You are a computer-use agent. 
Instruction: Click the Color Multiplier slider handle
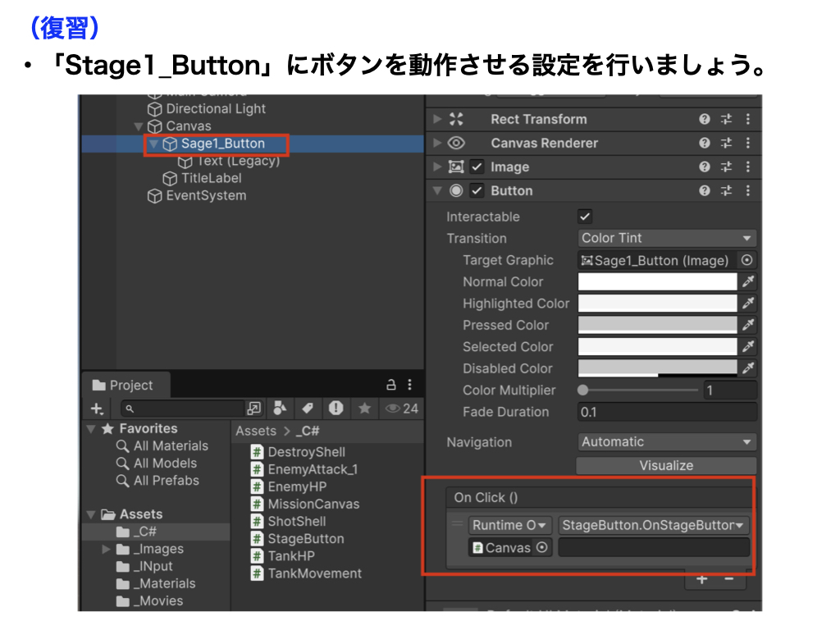(583, 390)
